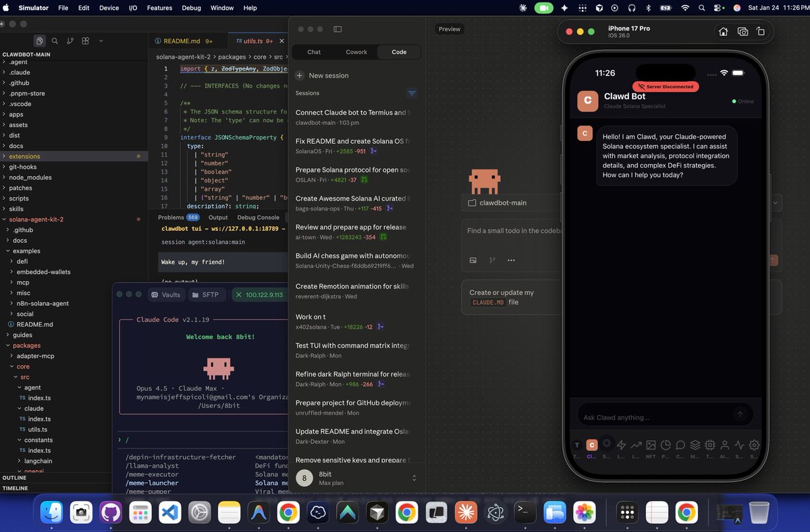Open the Explorer view in VS Code
This screenshot has height=532, width=810.
(x=40, y=41)
